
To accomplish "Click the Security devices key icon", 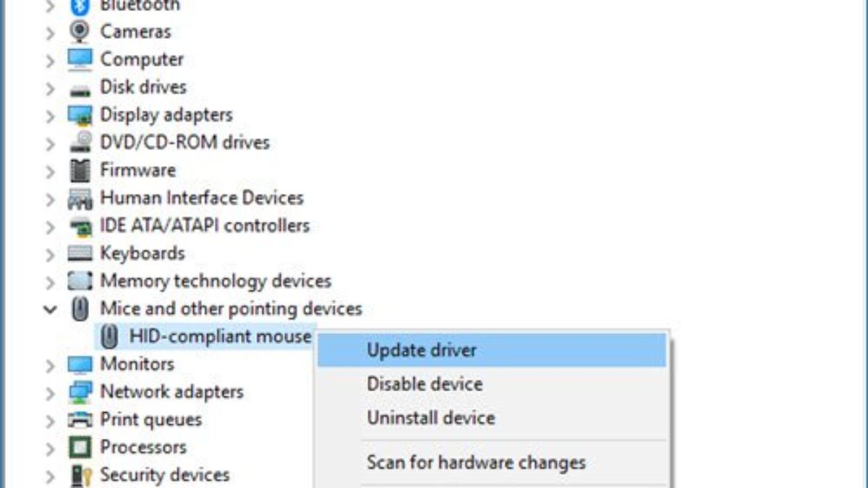I will [79, 475].
